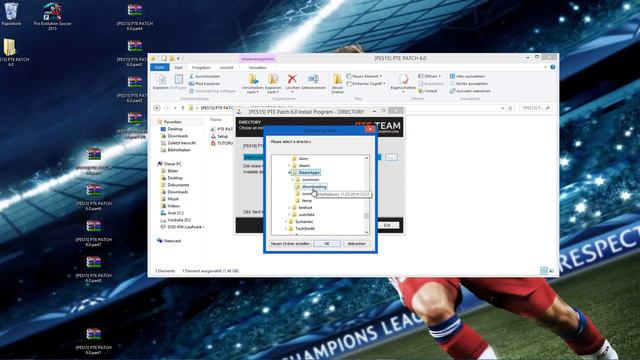Screen dimensions: 640x360
Task: Switch to large icons view in status bar
Action: [x=551, y=271]
